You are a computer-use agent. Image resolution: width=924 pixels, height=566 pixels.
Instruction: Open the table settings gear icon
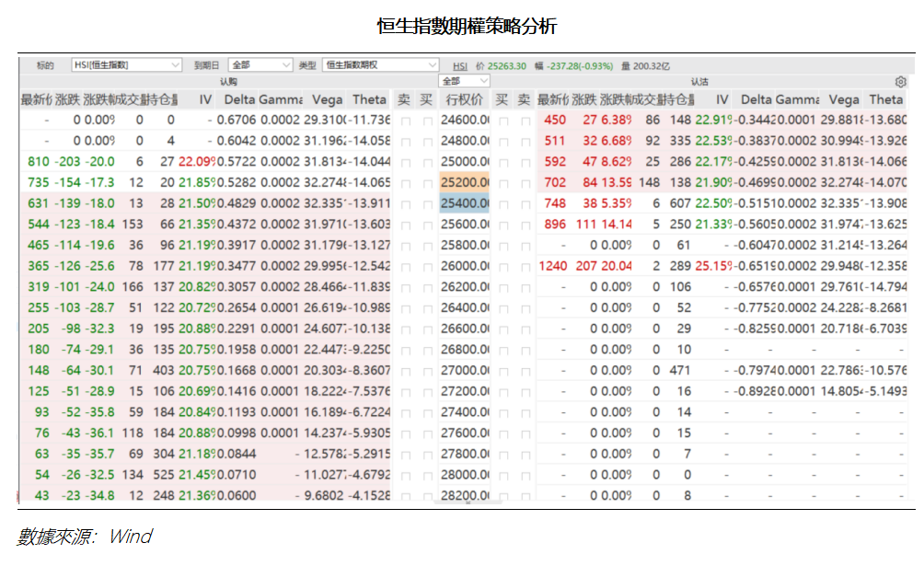pos(900,81)
